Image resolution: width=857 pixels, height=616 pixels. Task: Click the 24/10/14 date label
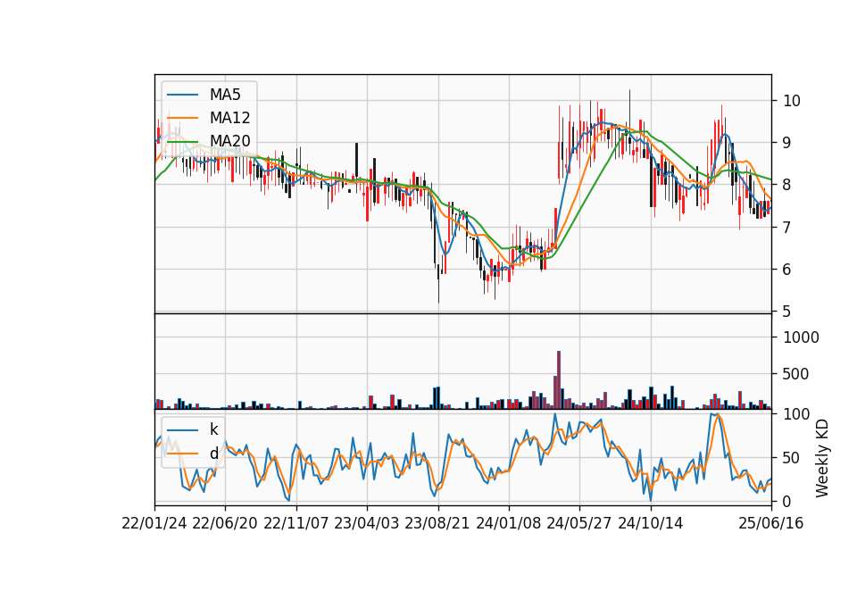click(x=651, y=523)
